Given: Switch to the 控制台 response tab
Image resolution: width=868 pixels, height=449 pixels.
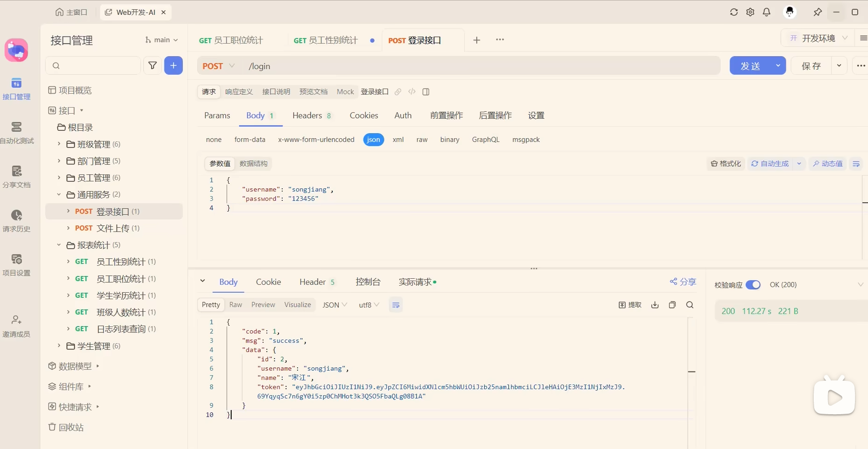Looking at the screenshot, I should click(x=368, y=282).
